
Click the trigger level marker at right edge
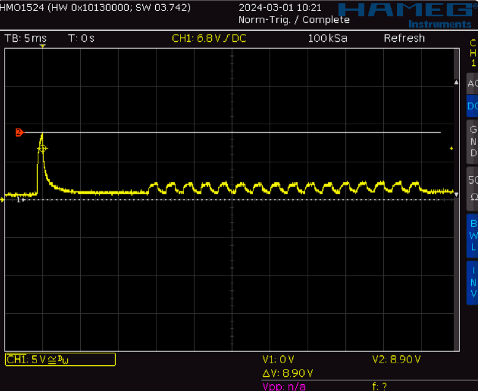[451, 148]
